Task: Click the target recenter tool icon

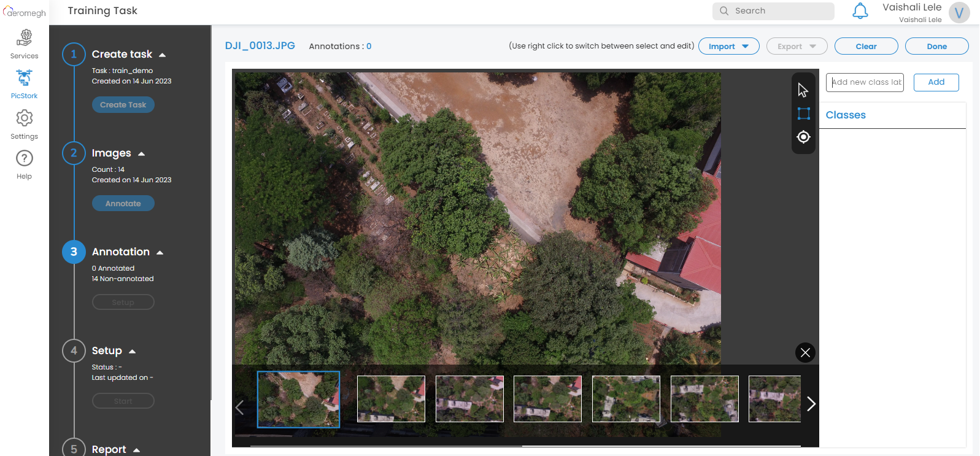Action: (803, 137)
